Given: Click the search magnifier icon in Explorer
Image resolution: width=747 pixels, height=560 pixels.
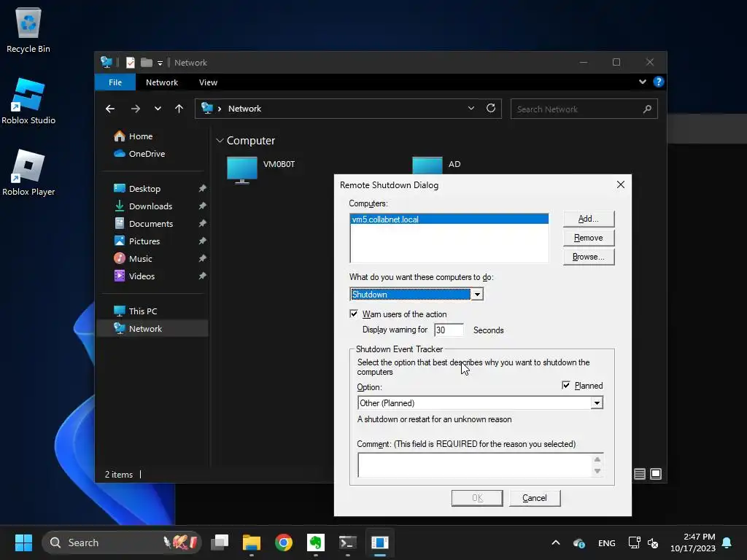Looking at the screenshot, I should click(x=647, y=109).
